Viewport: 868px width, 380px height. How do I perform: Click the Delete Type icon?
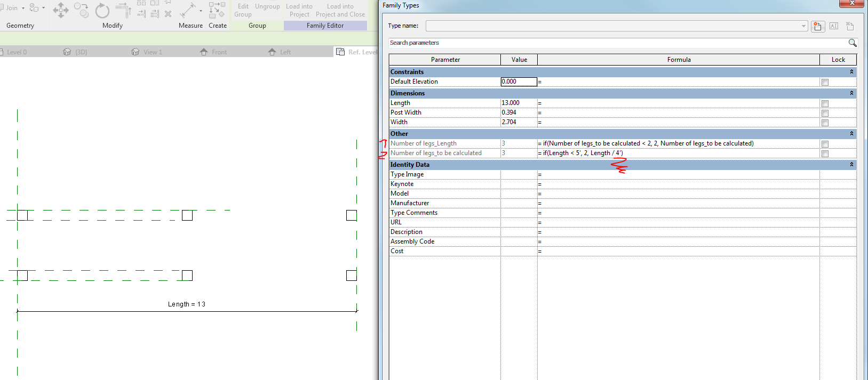coord(850,26)
